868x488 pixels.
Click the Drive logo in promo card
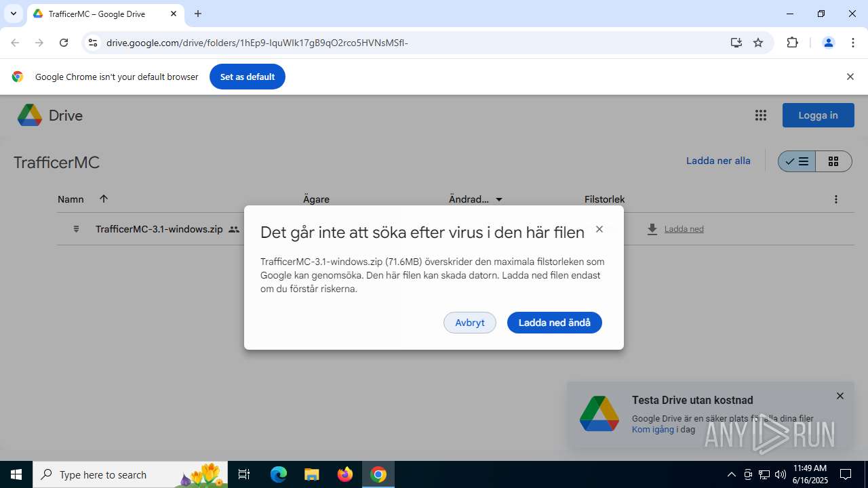[599, 413]
